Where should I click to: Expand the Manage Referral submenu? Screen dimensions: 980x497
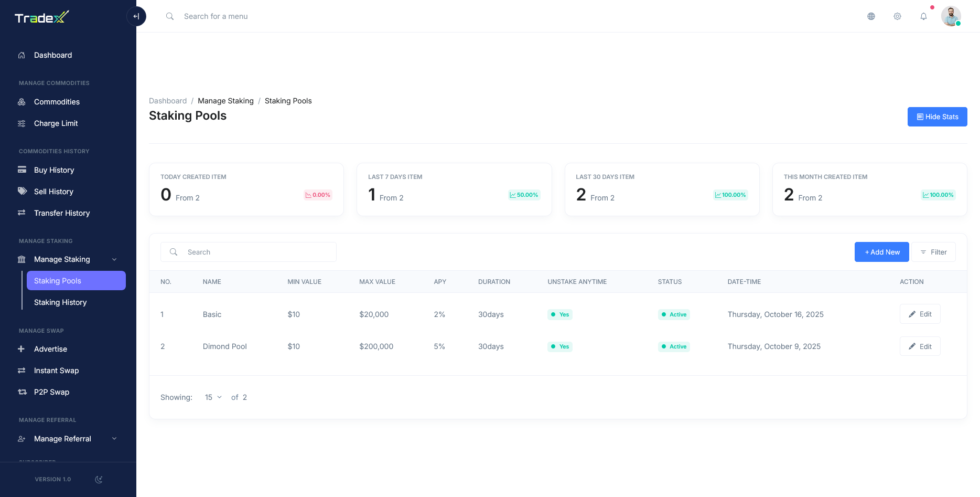(114, 439)
